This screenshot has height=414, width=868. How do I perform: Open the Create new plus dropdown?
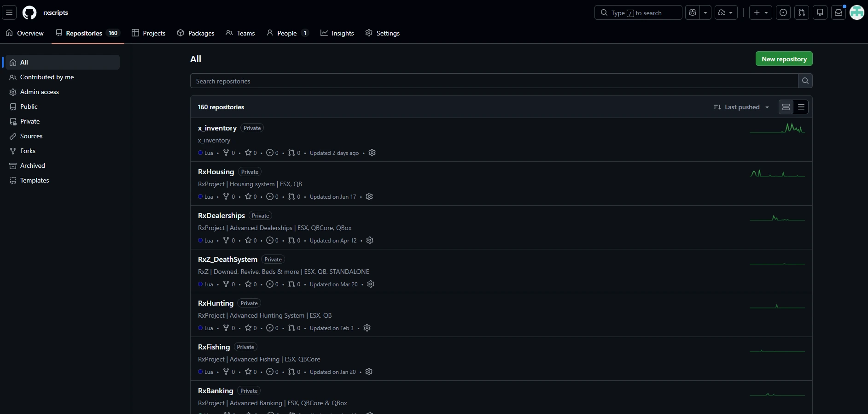pos(761,12)
